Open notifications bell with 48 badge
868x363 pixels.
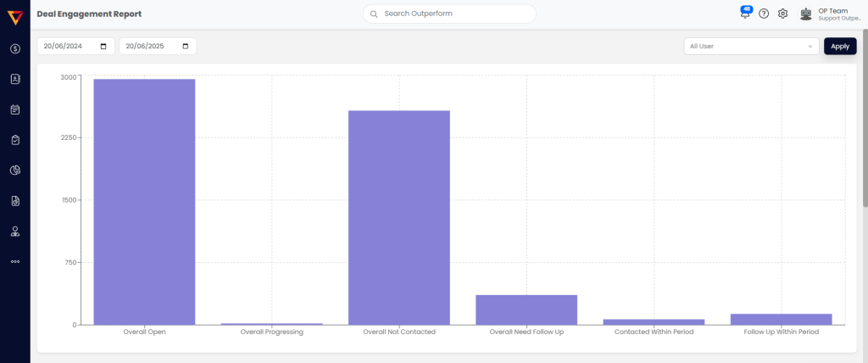pyautogui.click(x=745, y=14)
